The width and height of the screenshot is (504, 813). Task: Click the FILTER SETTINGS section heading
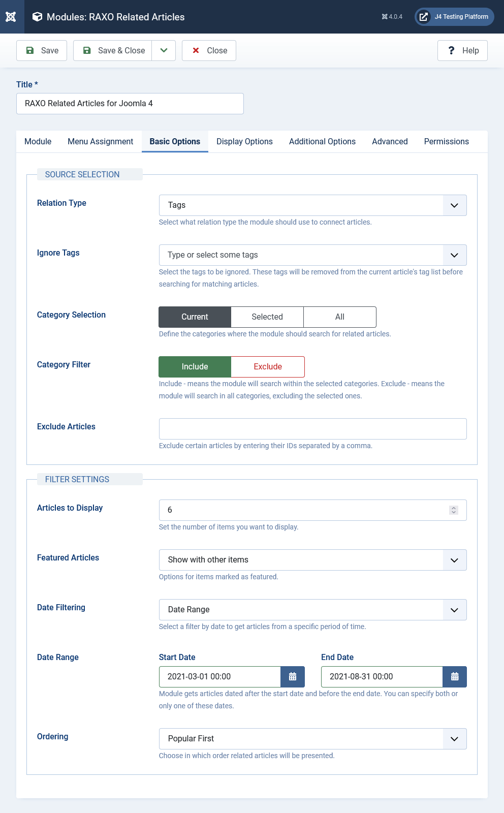77,479
